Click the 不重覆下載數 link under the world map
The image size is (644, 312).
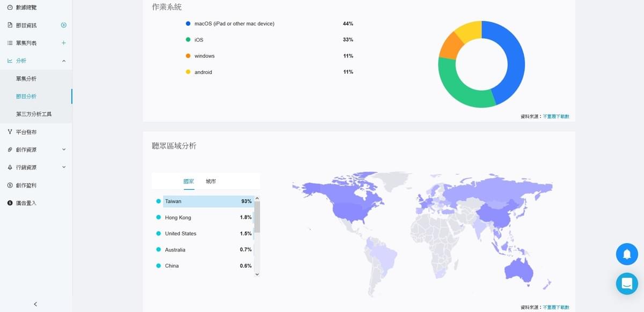pyautogui.click(x=556, y=308)
